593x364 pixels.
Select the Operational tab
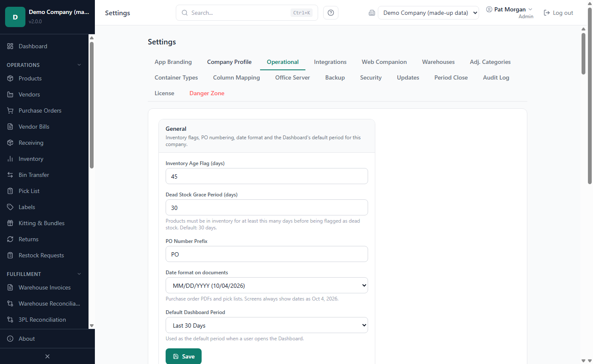pos(283,62)
